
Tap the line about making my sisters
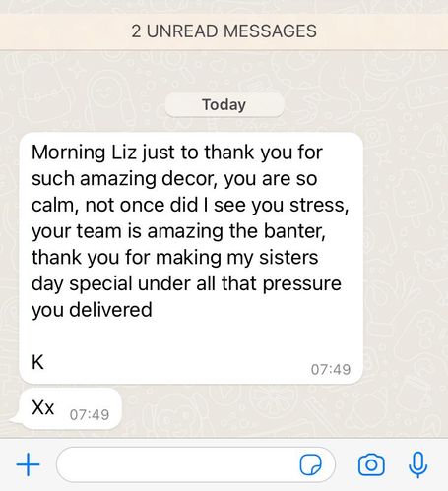(x=175, y=258)
